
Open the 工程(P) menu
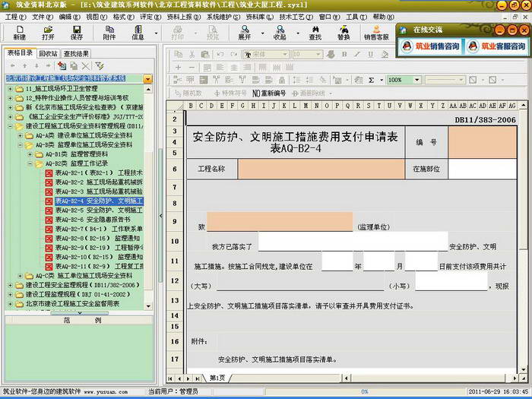pyautogui.click(x=16, y=17)
